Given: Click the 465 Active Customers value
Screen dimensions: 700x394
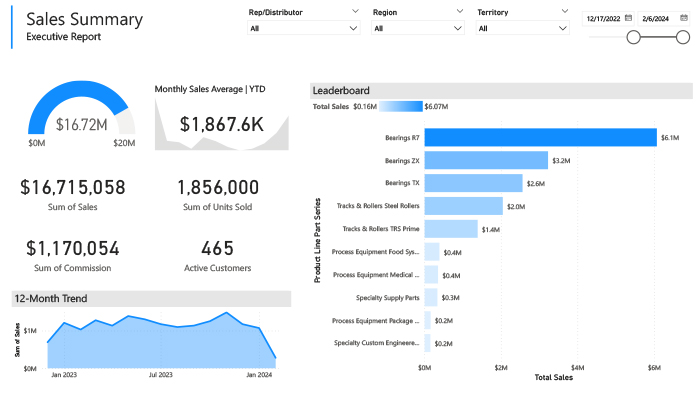Looking at the screenshot, I should click(217, 249).
